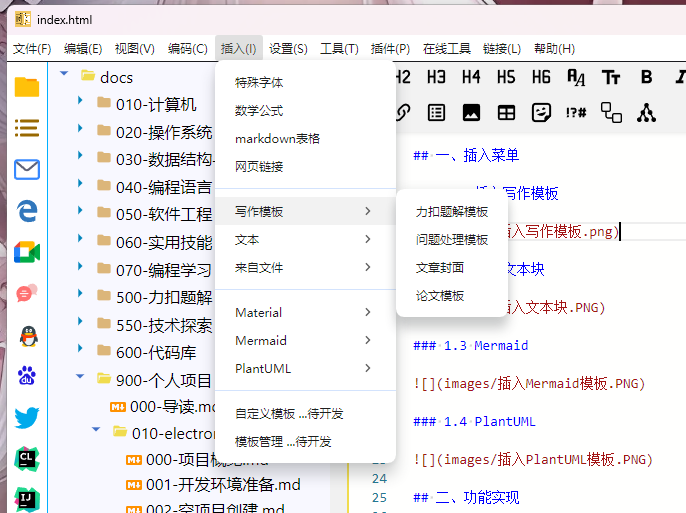Open the Twitter icon in the sidebar

click(27, 417)
